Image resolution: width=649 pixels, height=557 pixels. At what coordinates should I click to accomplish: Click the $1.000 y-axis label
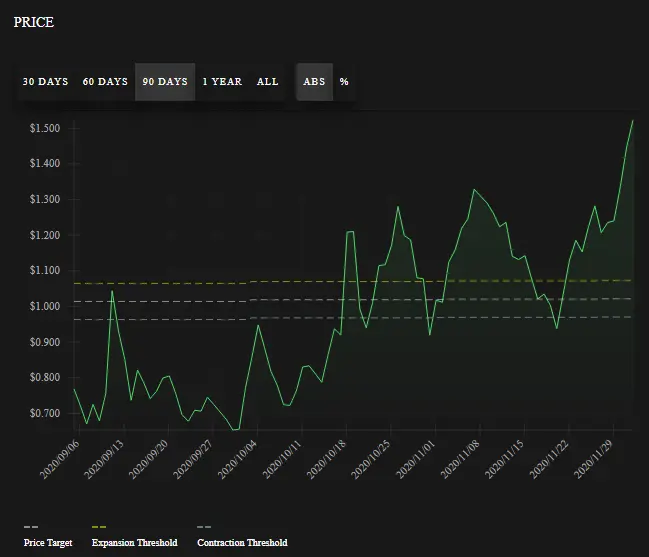tap(45, 306)
